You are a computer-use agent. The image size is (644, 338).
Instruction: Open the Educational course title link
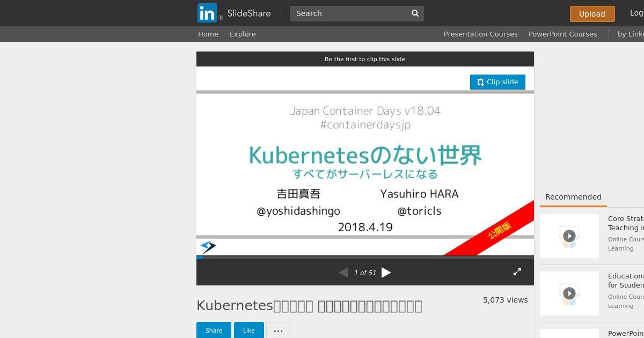[x=626, y=281]
